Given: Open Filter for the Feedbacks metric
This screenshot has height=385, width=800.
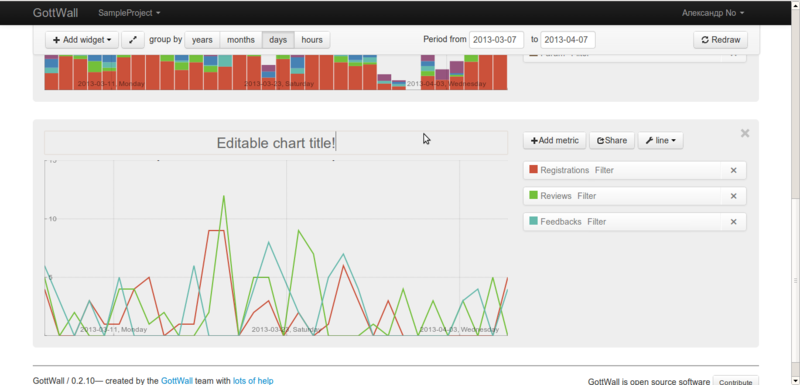Looking at the screenshot, I should coord(596,222).
